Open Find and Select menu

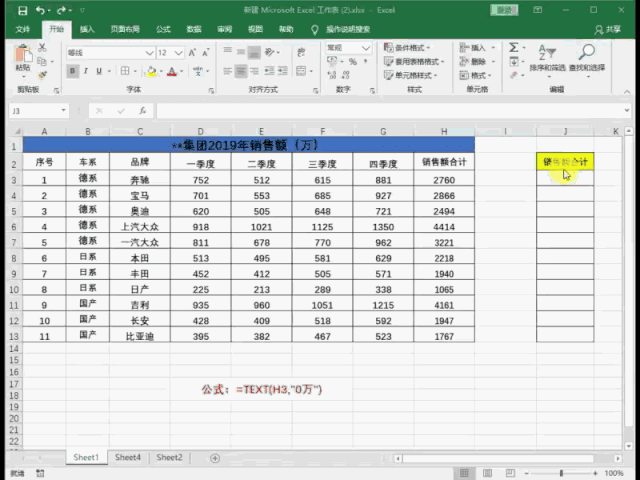tap(587, 60)
